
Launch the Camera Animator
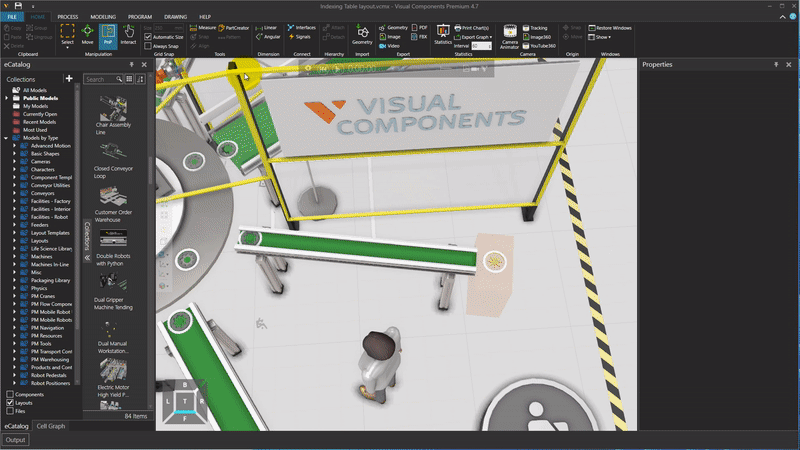tap(509, 36)
